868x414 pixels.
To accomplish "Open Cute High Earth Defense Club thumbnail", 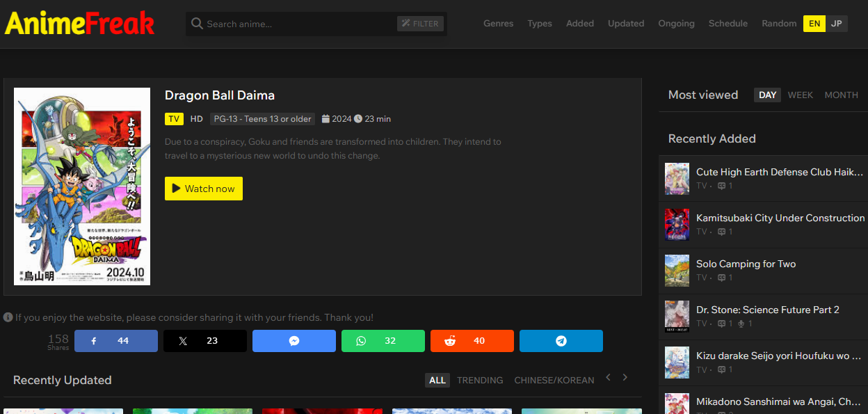I will pos(677,178).
